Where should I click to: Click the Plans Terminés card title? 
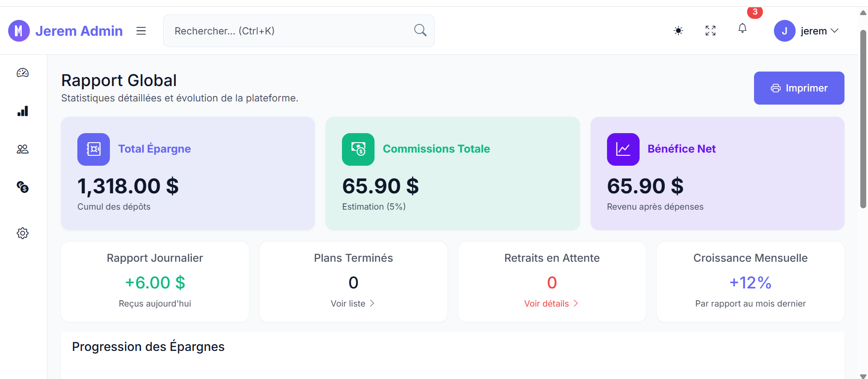coord(354,258)
